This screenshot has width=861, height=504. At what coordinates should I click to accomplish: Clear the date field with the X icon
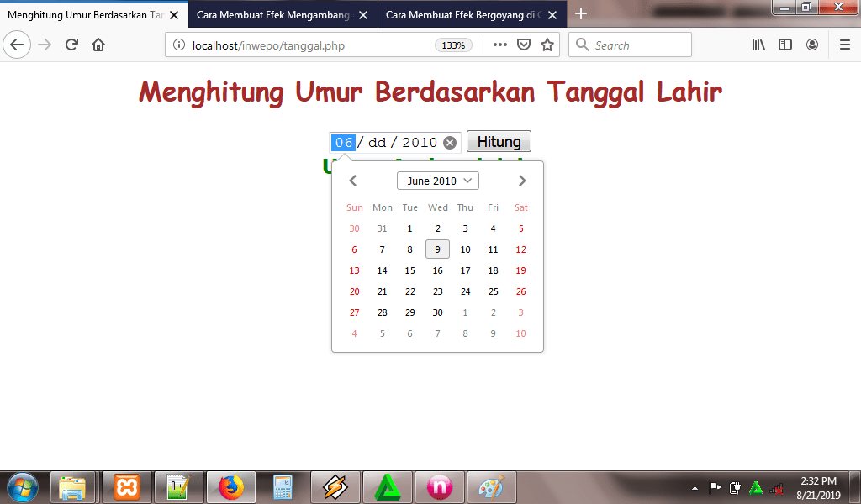[x=450, y=143]
